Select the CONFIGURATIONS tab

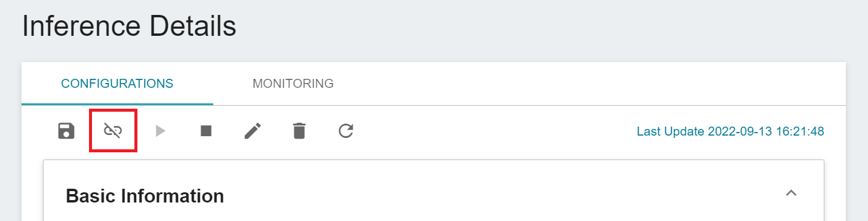click(x=117, y=83)
